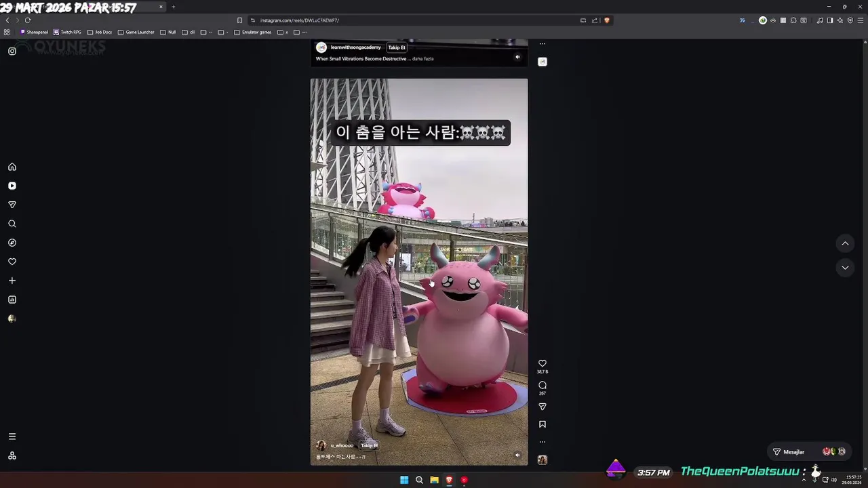Open comments on the current reel

pyautogui.click(x=542, y=385)
